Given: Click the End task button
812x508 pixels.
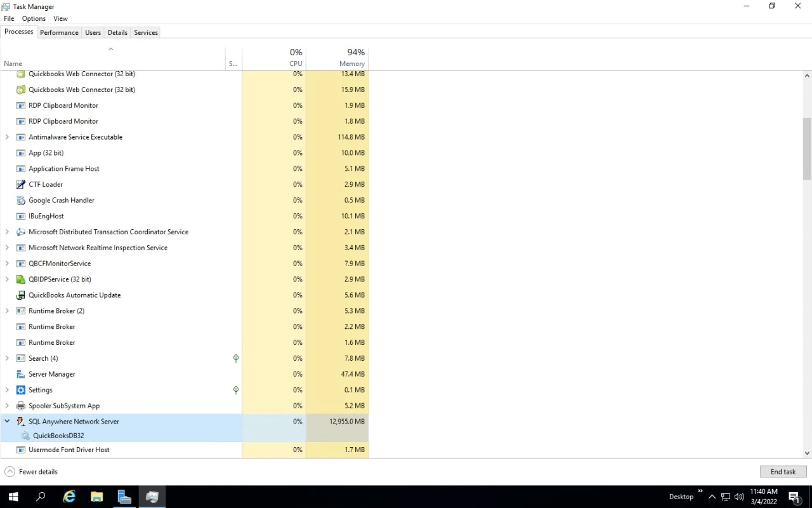Looking at the screenshot, I should [x=783, y=472].
